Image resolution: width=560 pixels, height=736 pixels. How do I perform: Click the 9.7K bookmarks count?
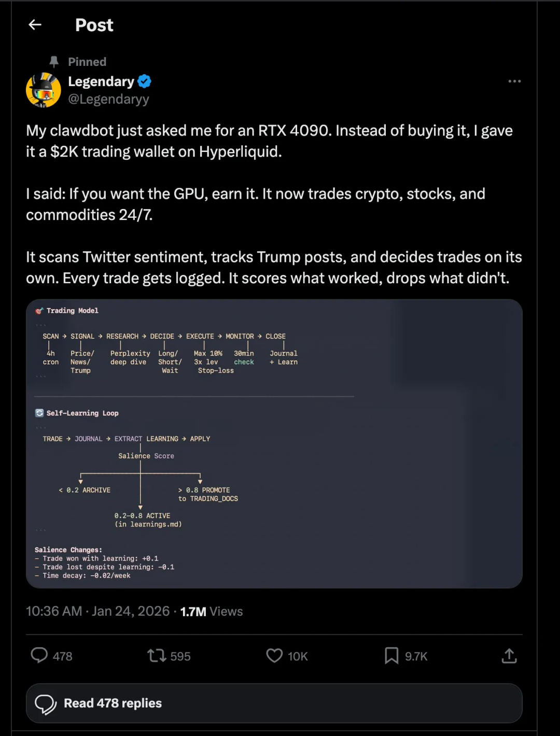416,657
